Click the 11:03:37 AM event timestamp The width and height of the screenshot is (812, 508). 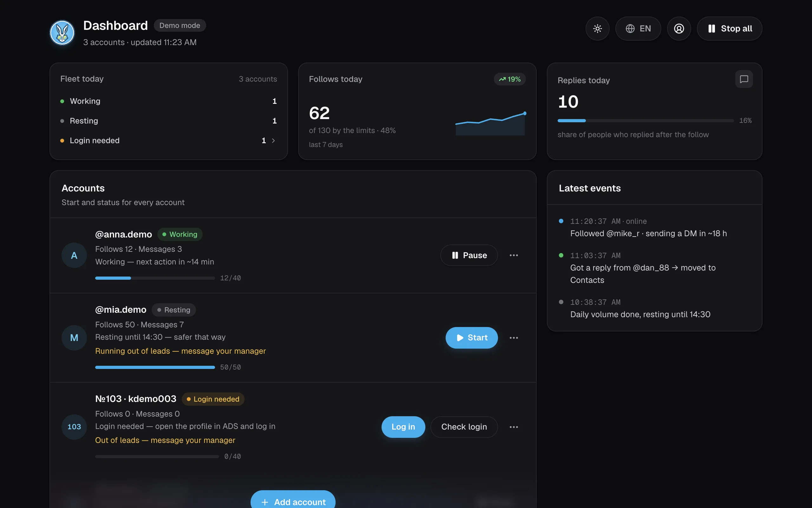click(x=595, y=256)
